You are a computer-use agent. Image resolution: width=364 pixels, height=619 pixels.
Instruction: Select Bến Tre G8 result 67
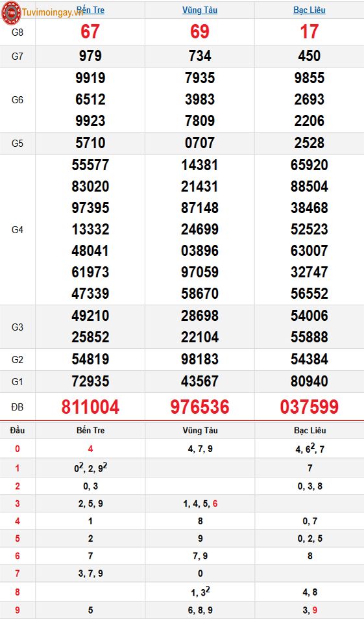pos(90,32)
